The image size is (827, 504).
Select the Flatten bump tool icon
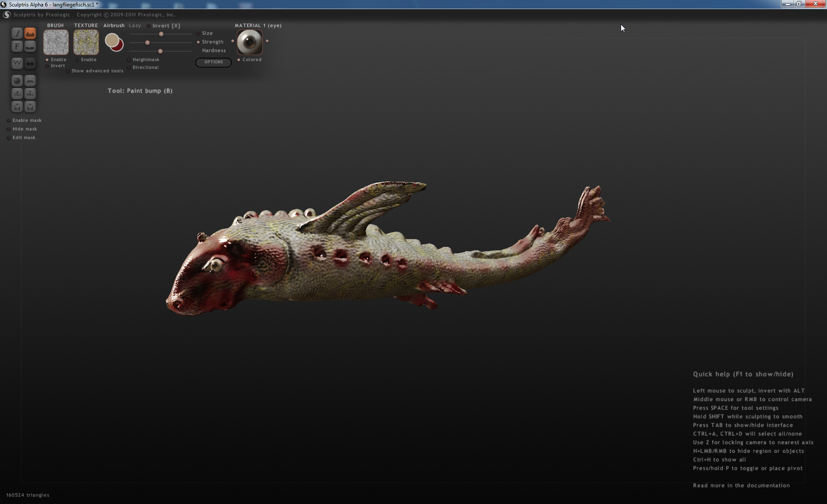point(30,47)
